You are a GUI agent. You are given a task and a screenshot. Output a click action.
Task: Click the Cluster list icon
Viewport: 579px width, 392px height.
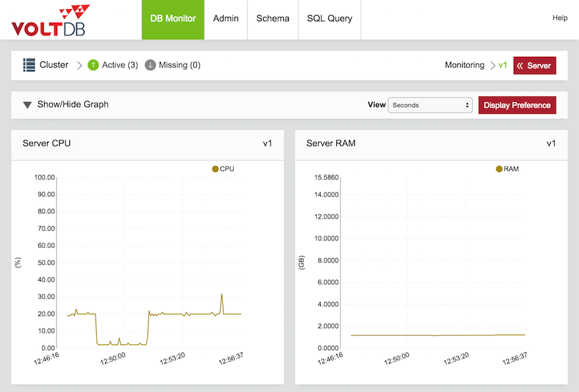click(29, 65)
